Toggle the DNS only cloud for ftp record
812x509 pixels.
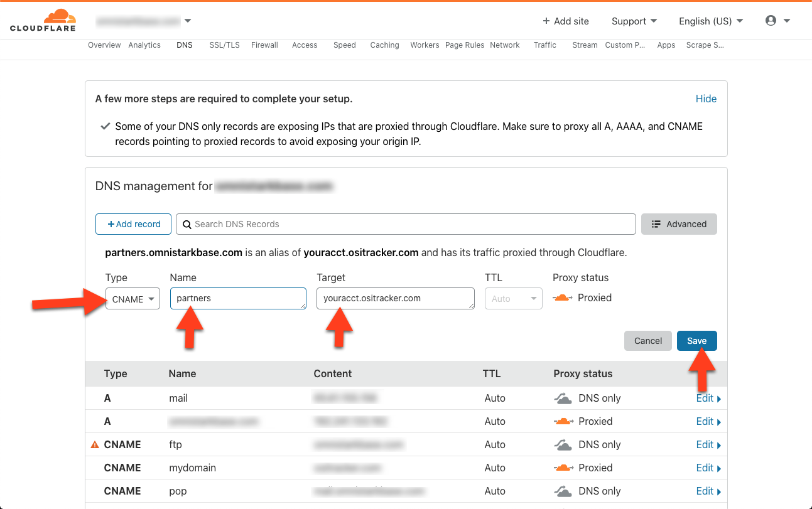point(563,444)
